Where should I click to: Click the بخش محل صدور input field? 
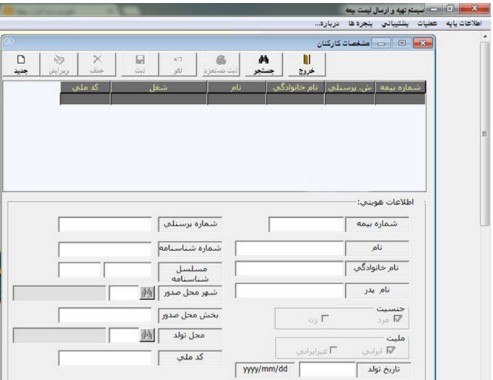click(x=105, y=315)
